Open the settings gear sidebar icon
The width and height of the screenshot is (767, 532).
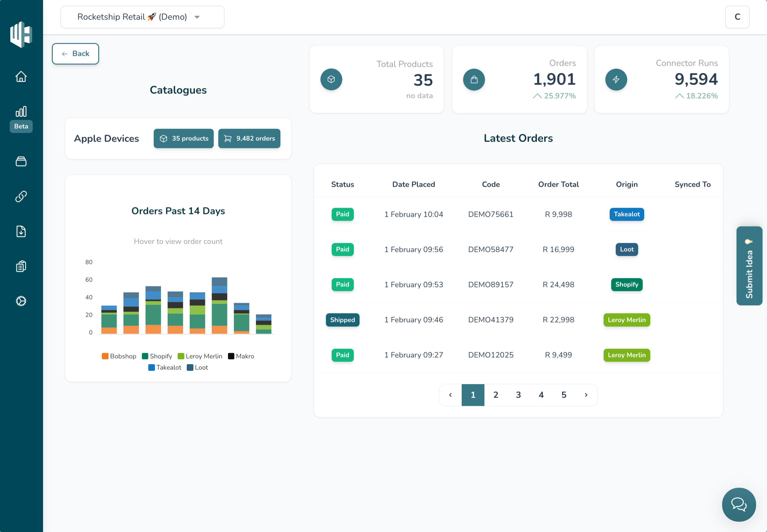click(x=21, y=301)
